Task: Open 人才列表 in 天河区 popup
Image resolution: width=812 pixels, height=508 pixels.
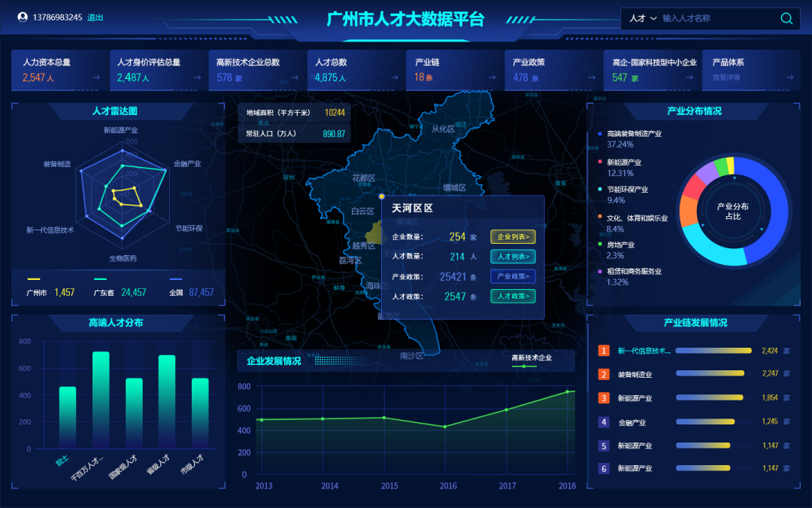Action: (x=513, y=257)
